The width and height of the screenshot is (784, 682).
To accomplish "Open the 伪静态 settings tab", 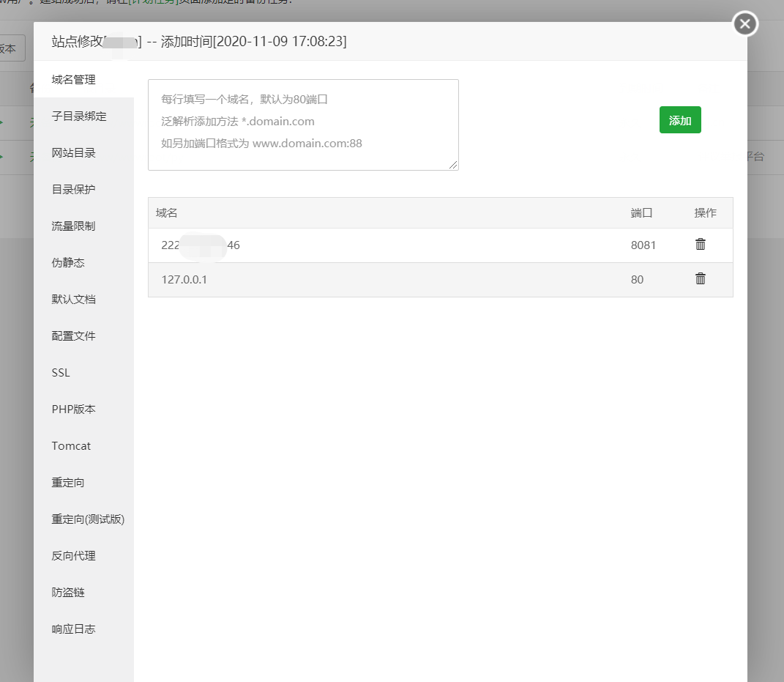I will (83, 262).
